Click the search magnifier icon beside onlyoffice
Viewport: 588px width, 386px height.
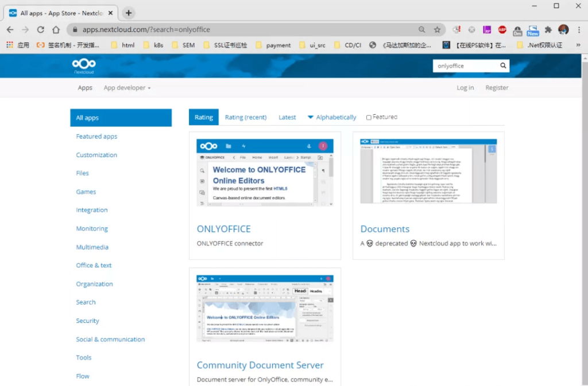tap(503, 65)
